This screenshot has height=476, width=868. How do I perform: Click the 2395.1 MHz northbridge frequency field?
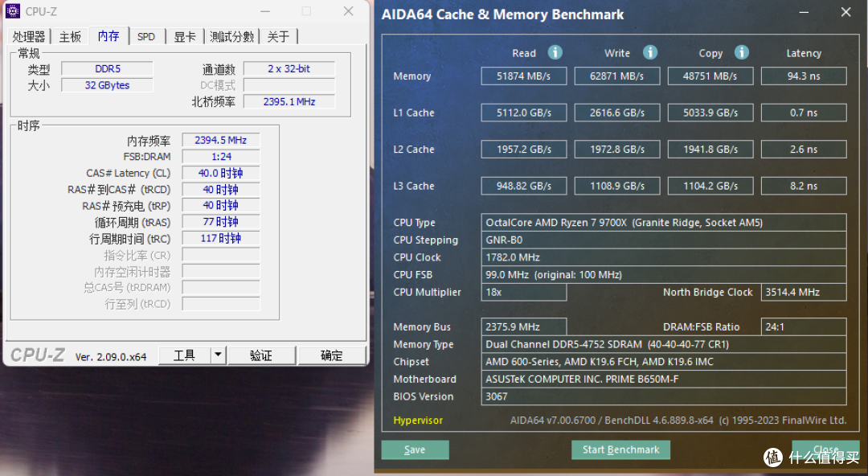coord(289,102)
